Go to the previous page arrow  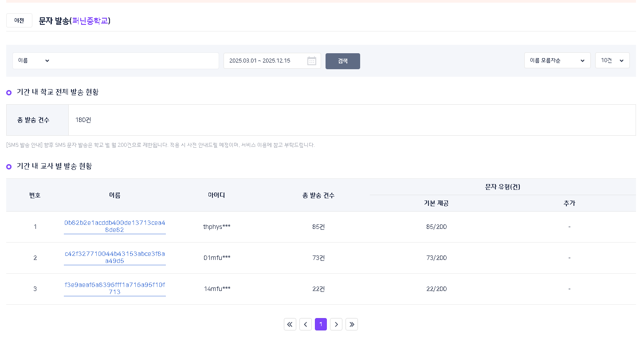tap(306, 324)
